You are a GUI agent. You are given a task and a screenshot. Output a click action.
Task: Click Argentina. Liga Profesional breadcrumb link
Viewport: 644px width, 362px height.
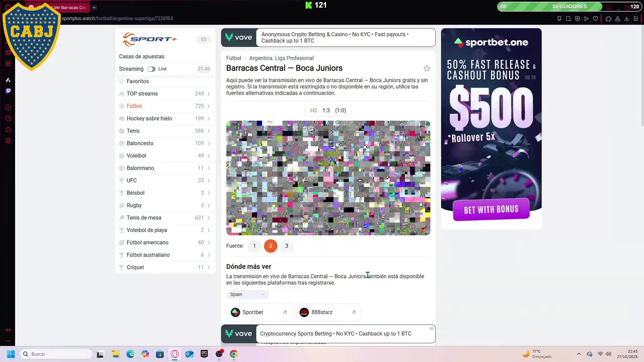pos(281,58)
